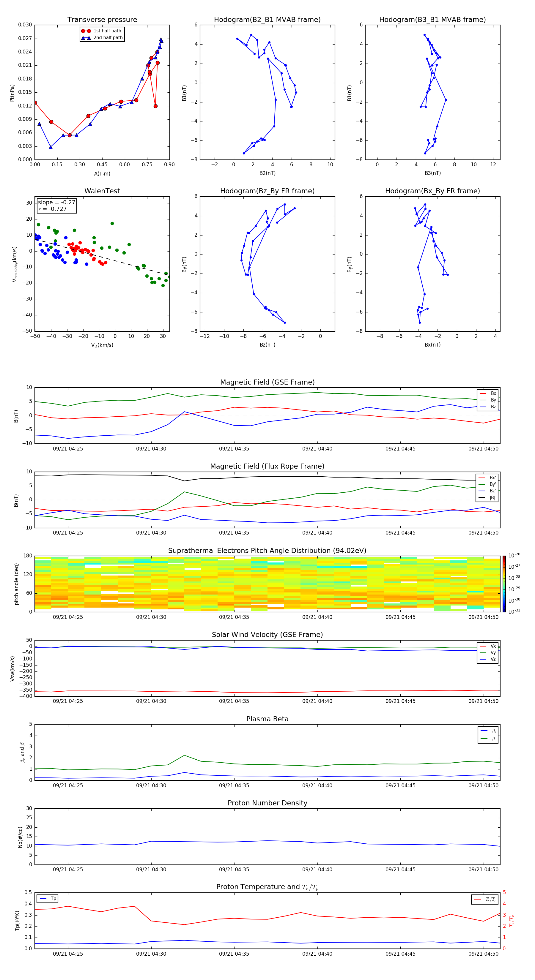Viewport: 535px width, 980px height.
Task: Click the Walen test x-axis label V_A(km/s)
Action: pos(102,345)
